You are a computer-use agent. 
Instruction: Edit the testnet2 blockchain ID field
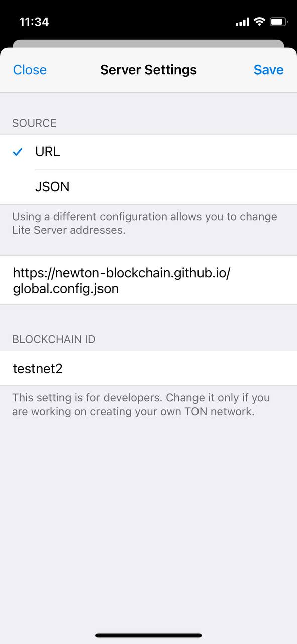click(148, 369)
